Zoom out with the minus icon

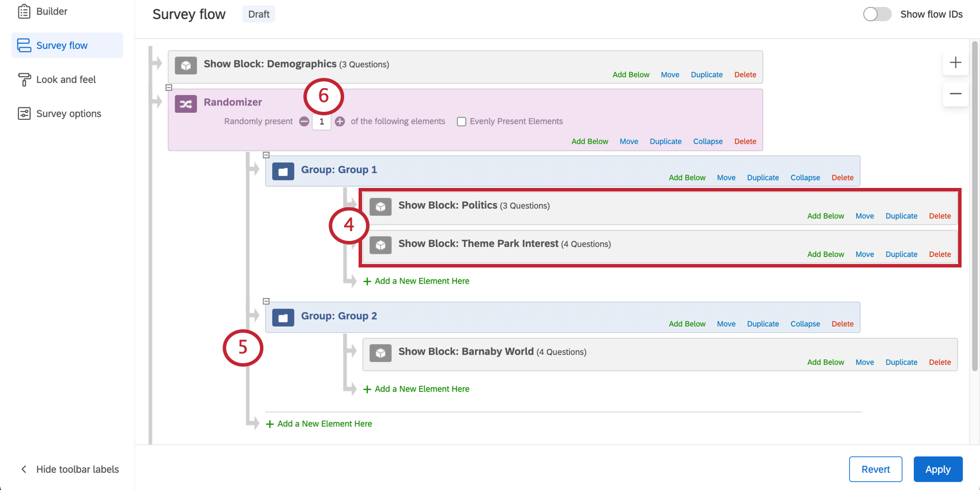click(955, 93)
